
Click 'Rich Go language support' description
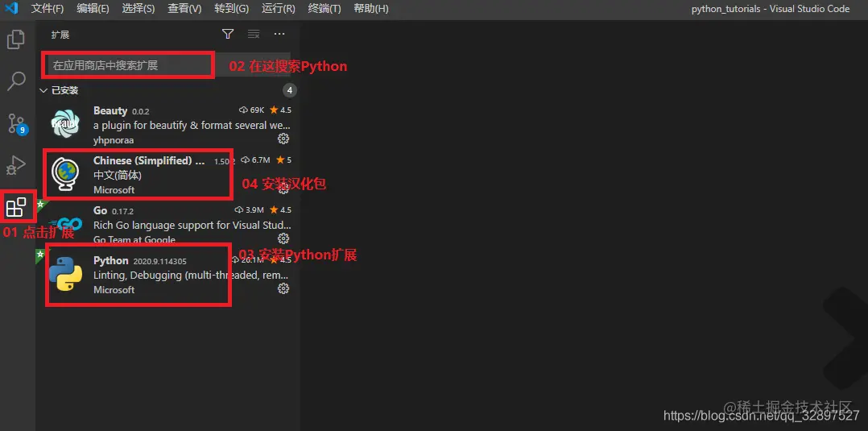coord(192,226)
